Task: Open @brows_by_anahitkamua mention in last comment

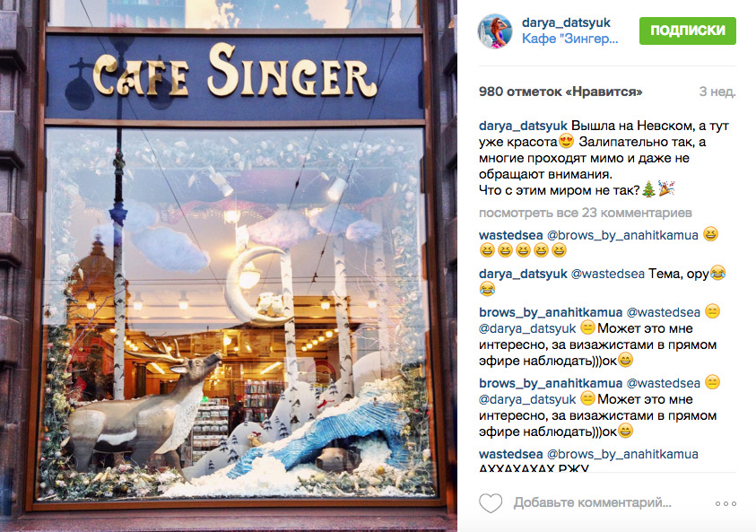Action: (x=622, y=454)
